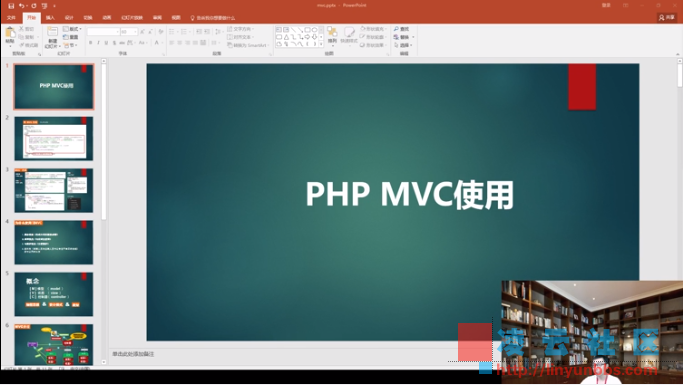This screenshot has height=385, width=683.
Task: Open 文字方向 (Text Direction) dropdown
Action: point(241,29)
